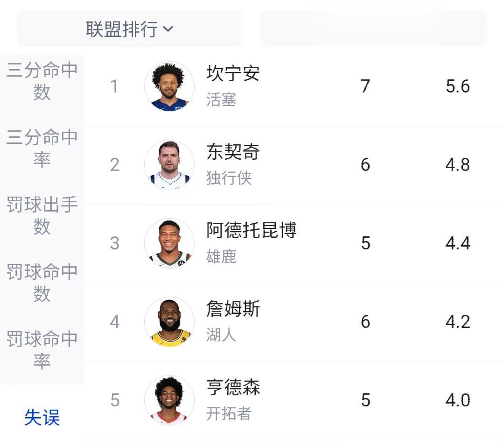
Task: Open the team link 湖人
Action: (x=221, y=335)
